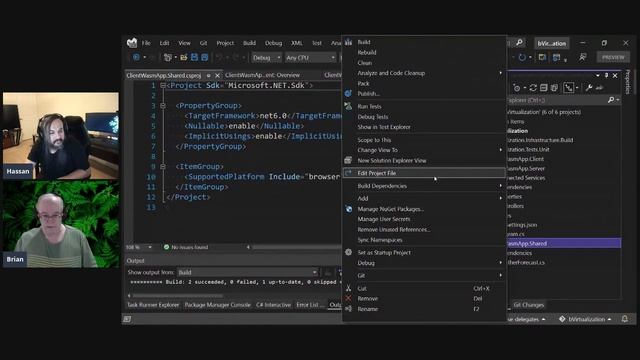Open the Debug configuration dropdown
The height and width of the screenshot is (360, 640).
click(266, 58)
